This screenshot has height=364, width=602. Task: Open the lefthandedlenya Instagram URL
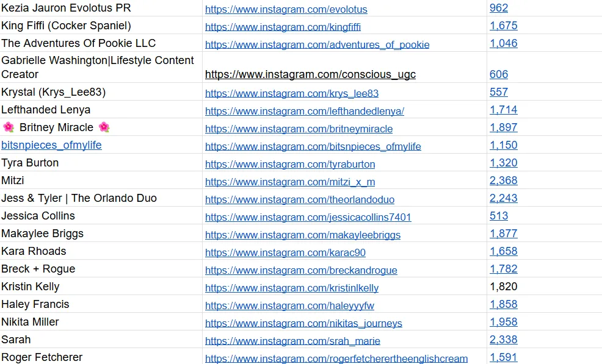(x=304, y=112)
